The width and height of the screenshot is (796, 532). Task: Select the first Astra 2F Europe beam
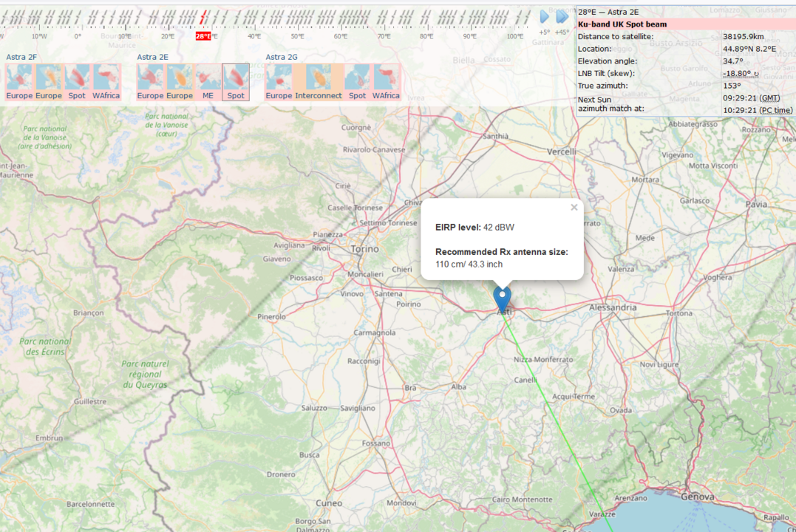[19, 81]
